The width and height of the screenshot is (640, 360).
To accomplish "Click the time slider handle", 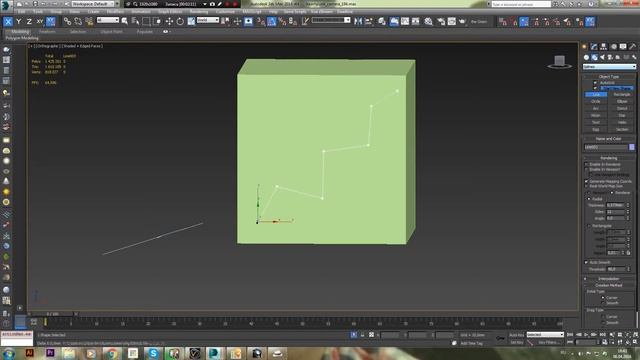I will pos(52,314).
